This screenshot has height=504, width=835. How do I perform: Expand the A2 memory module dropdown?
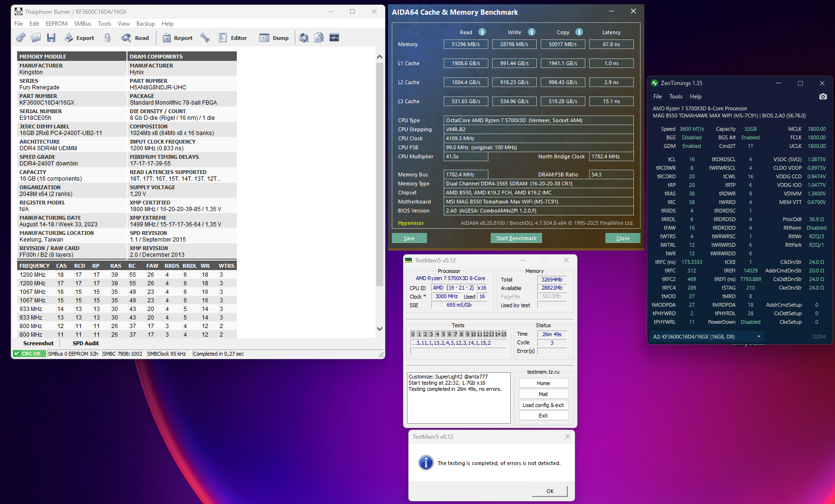tap(759, 337)
